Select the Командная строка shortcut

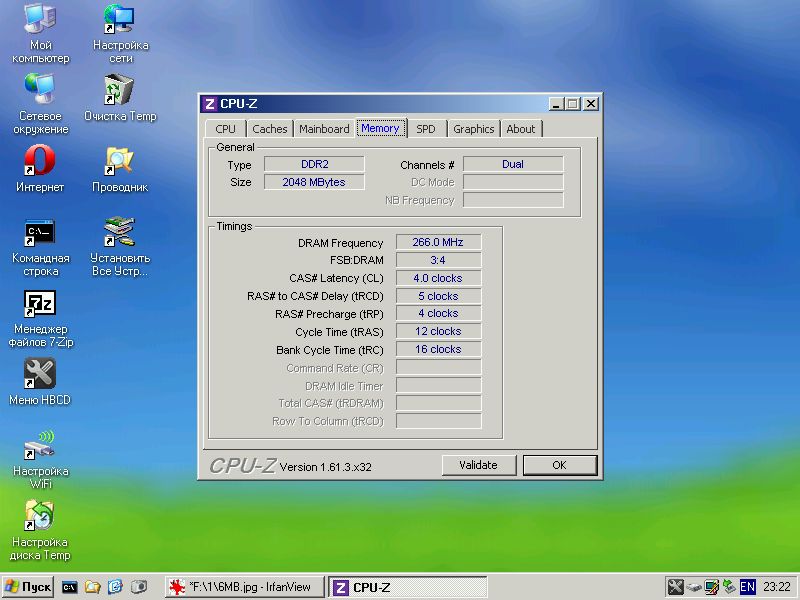[x=40, y=246]
